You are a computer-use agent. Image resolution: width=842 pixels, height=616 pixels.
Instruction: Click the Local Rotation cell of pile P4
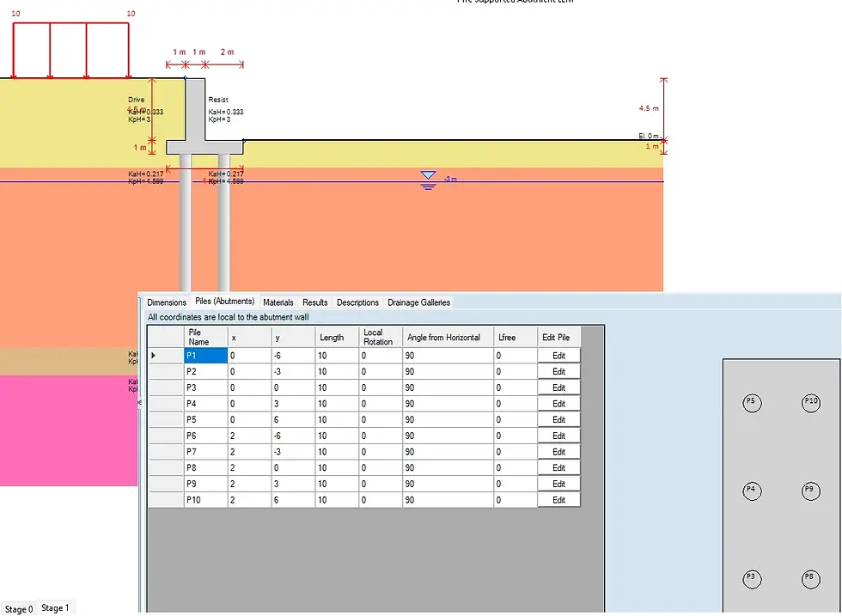point(381,404)
